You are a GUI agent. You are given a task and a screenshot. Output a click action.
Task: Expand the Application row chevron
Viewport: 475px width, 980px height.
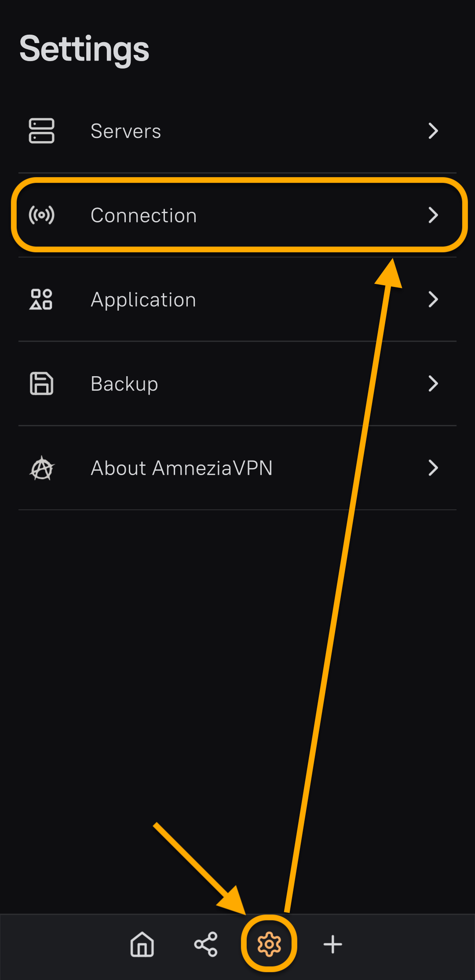click(x=433, y=300)
